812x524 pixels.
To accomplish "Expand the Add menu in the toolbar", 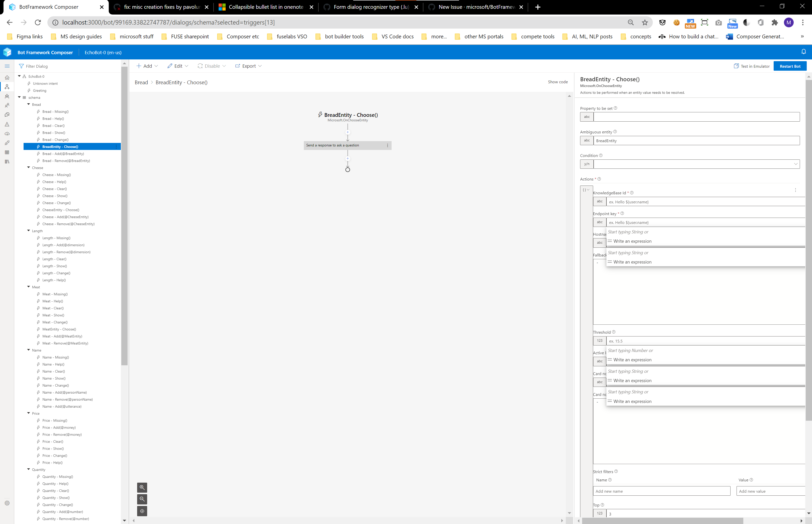I will pos(147,66).
